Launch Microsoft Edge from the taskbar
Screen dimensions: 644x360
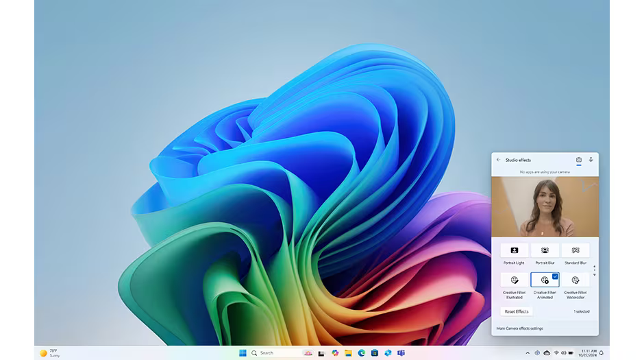361,352
